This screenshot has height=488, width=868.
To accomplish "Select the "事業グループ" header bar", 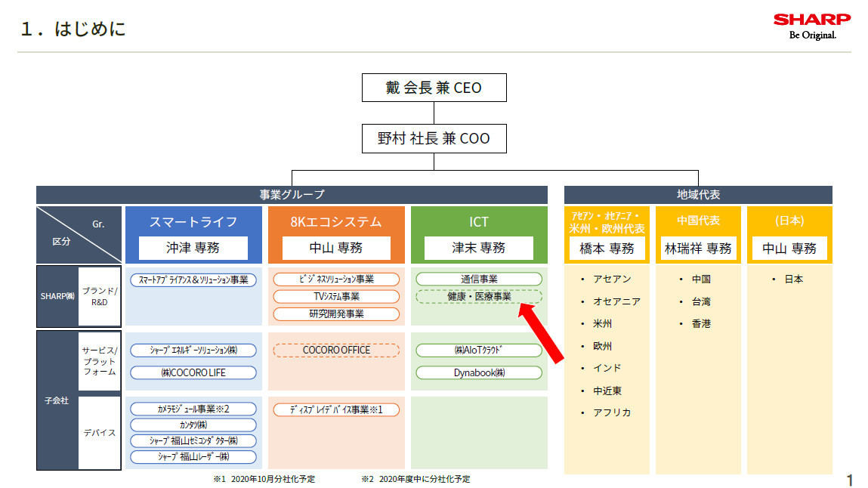I will pyautogui.click(x=292, y=195).
